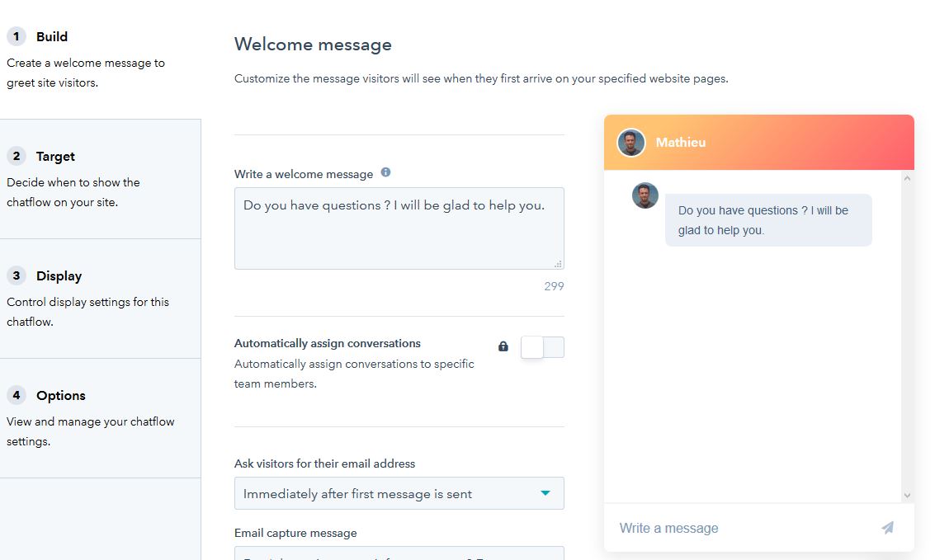
Task: Click the info icon next to Write a welcome message
Action: [x=386, y=172]
